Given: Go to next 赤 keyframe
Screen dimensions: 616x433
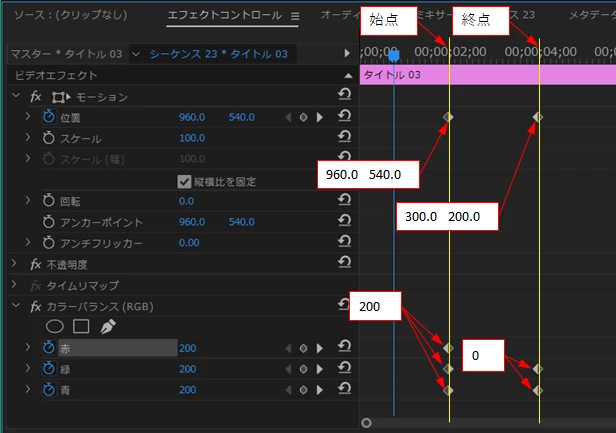Looking at the screenshot, I should (x=320, y=348).
